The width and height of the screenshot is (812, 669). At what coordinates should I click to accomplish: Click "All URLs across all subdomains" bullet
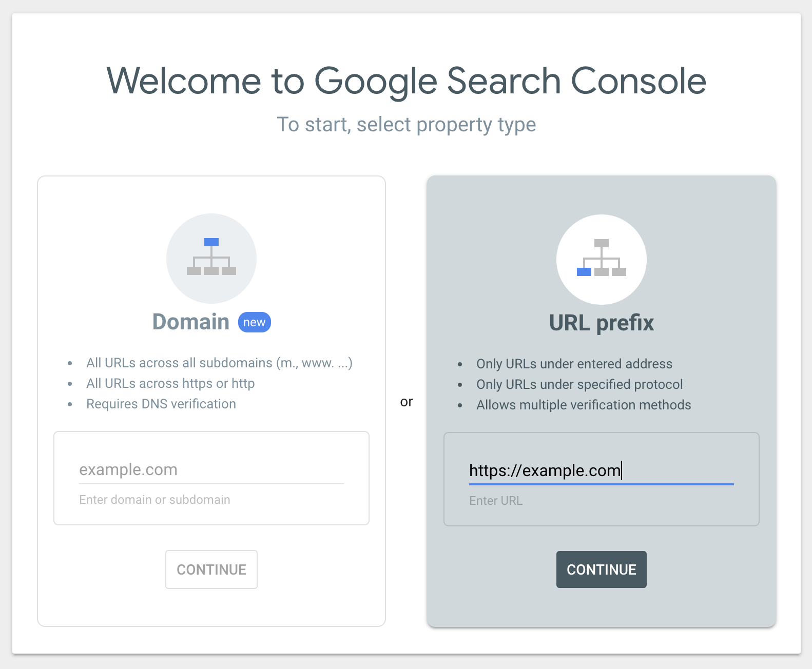click(219, 363)
